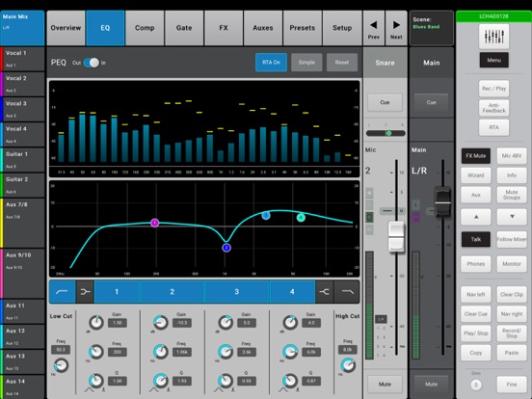The width and height of the screenshot is (532, 399).
Task: Select Vocal 1 Aux 1 mix
Action: tap(22, 59)
